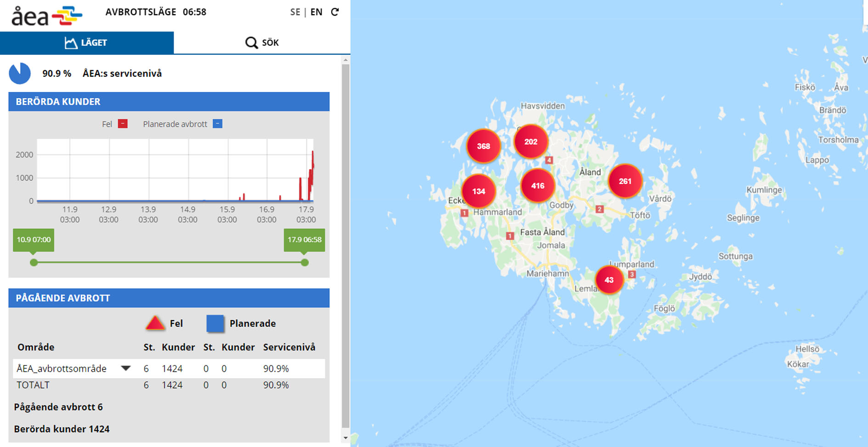The width and height of the screenshot is (868, 447).
Task: Click numbered marker 4 north of Åland
Action: [549, 160]
